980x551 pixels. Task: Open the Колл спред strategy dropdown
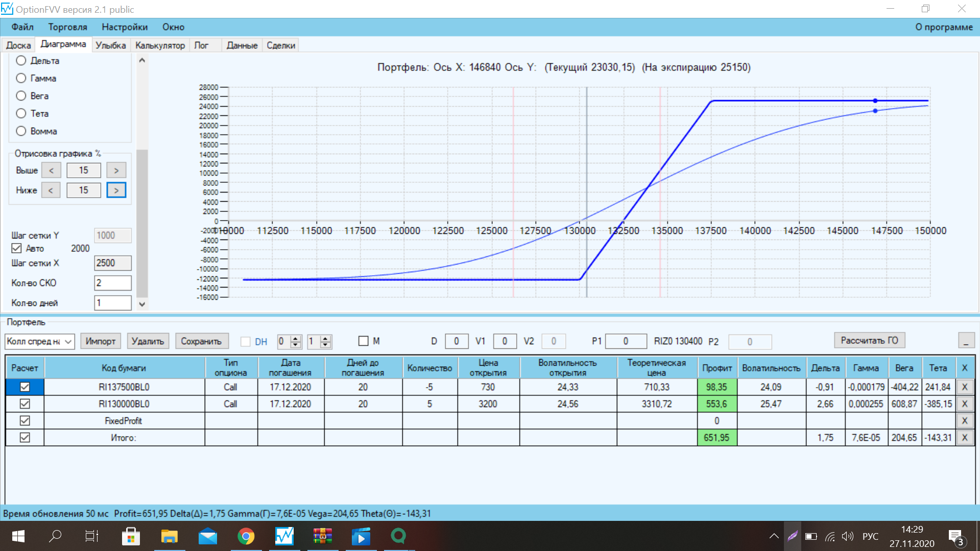(x=40, y=341)
